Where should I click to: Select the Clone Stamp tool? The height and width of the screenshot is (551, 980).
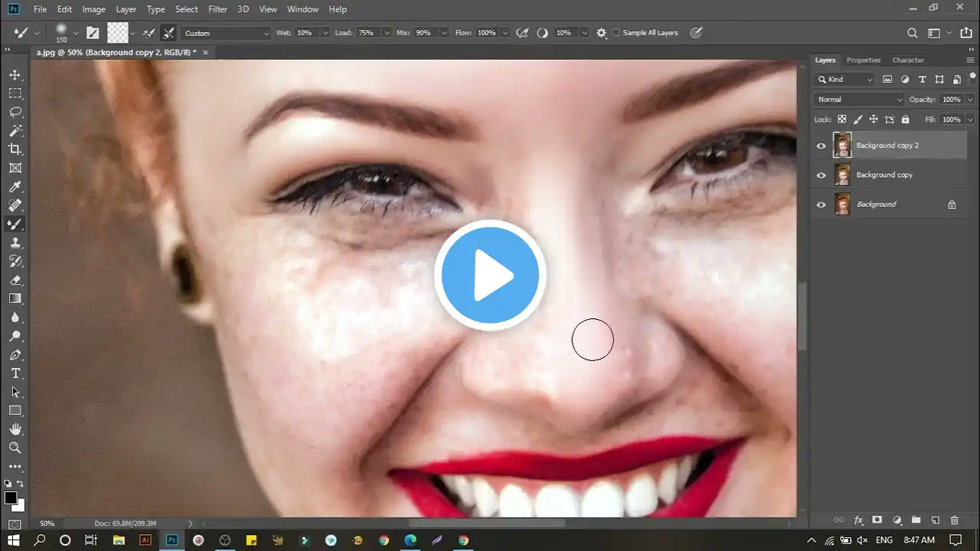coord(15,243)
